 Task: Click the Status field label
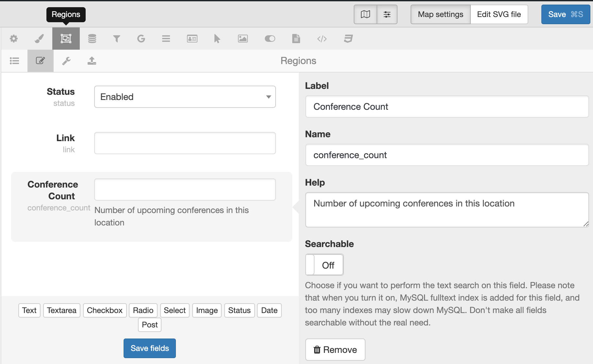61,92
